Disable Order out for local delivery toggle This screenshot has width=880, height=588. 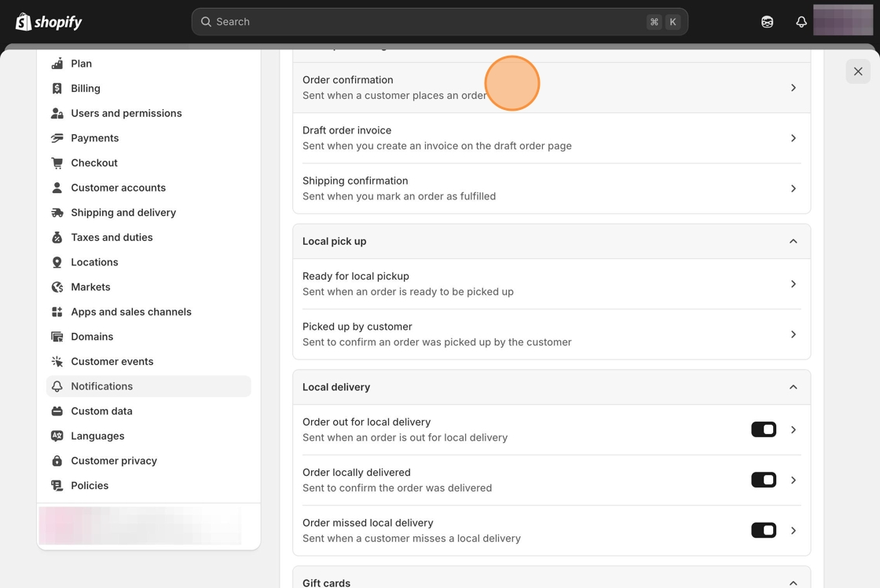[x=763, y=429]
